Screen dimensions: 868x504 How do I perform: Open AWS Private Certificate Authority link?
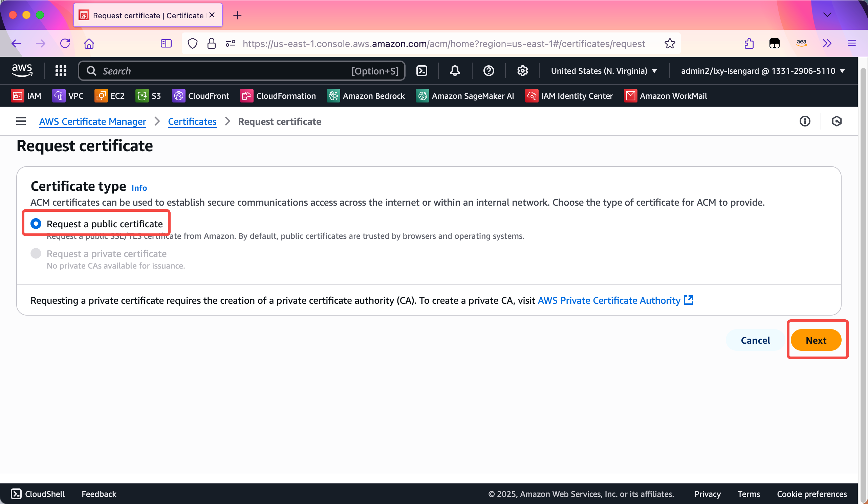click(x=615, y=300)
